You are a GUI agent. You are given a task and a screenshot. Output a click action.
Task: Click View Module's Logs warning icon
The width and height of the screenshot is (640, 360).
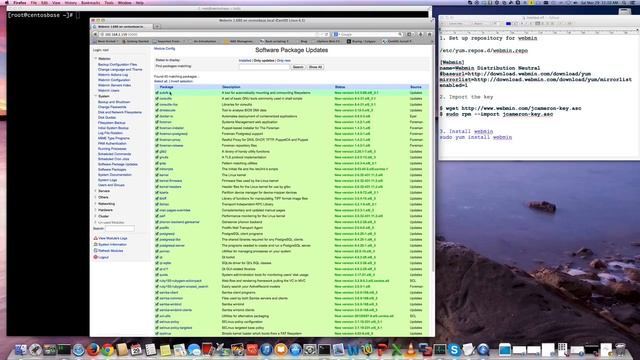coord(96,238)
